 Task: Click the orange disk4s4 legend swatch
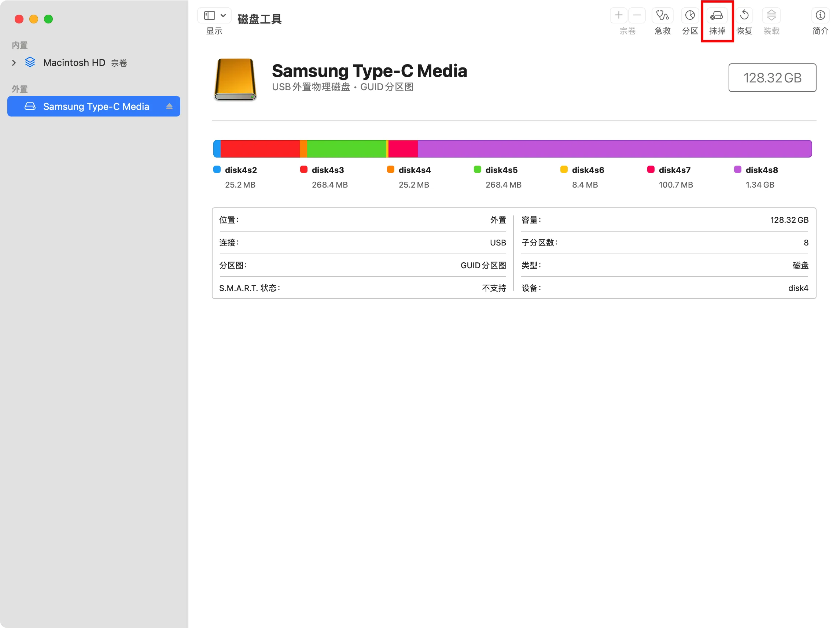(390, 169)
